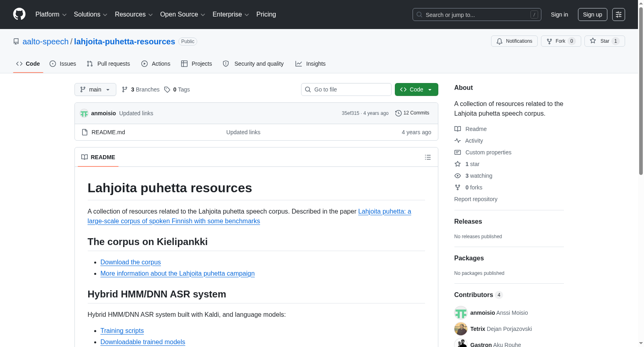The image size is (644, 347).
Task: Expand the Solutions menu
Action: pos(91,15)
